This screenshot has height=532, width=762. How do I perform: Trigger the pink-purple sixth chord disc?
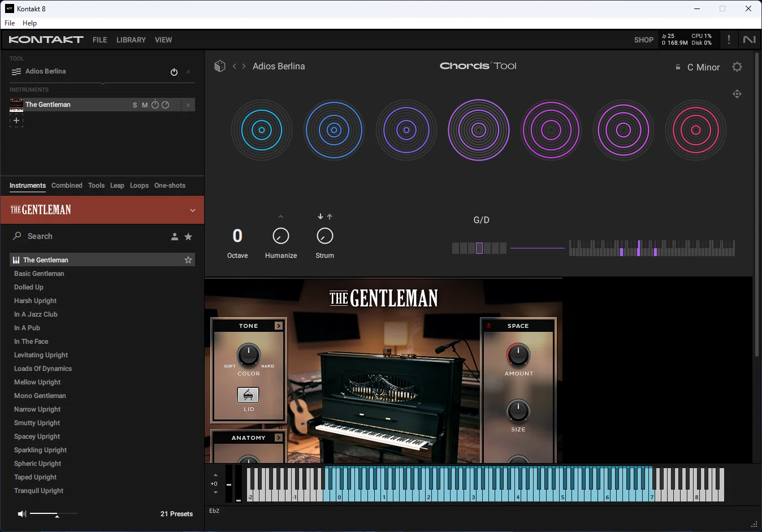coord(624,130)
